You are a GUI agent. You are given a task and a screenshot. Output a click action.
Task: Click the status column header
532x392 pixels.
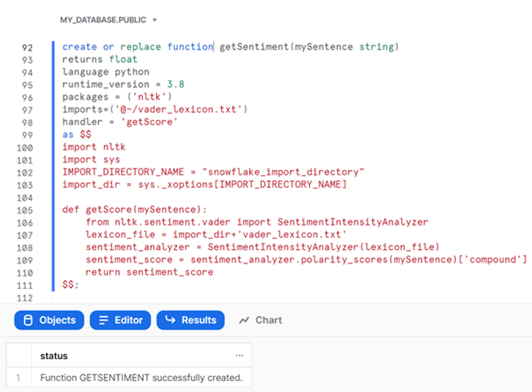pos(54,356)
